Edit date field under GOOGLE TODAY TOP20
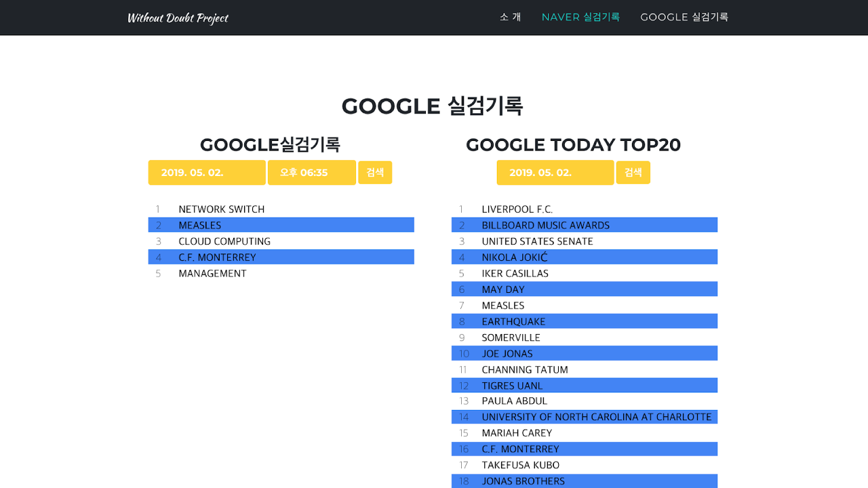Viewport: 868px width, 488px height. pos(555,173)
